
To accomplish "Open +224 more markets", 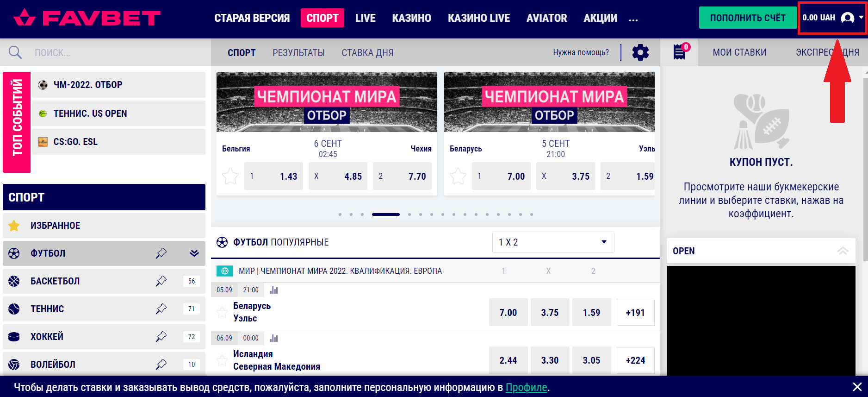I will pyautogui.click(x=635, y=360).
